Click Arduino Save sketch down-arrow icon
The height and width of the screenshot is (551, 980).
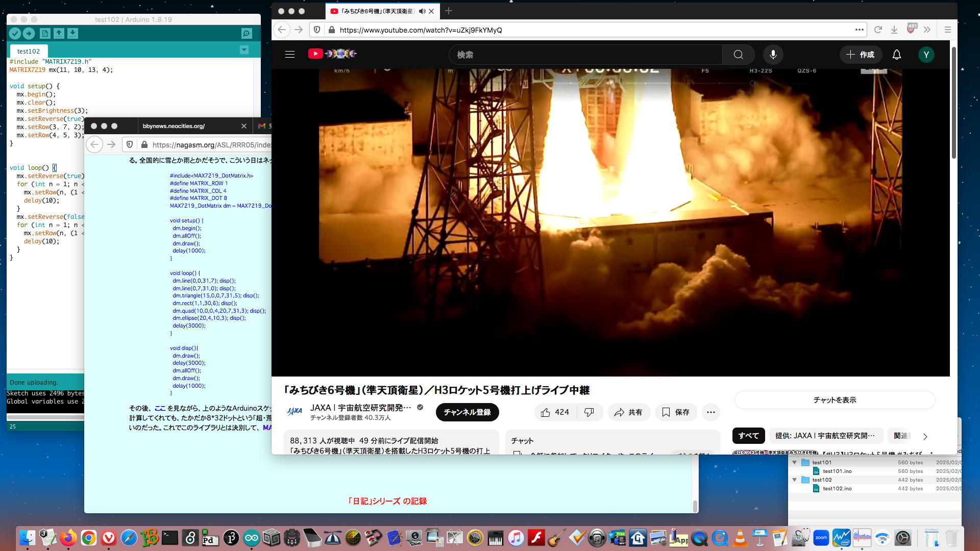[x=72, y=34]
